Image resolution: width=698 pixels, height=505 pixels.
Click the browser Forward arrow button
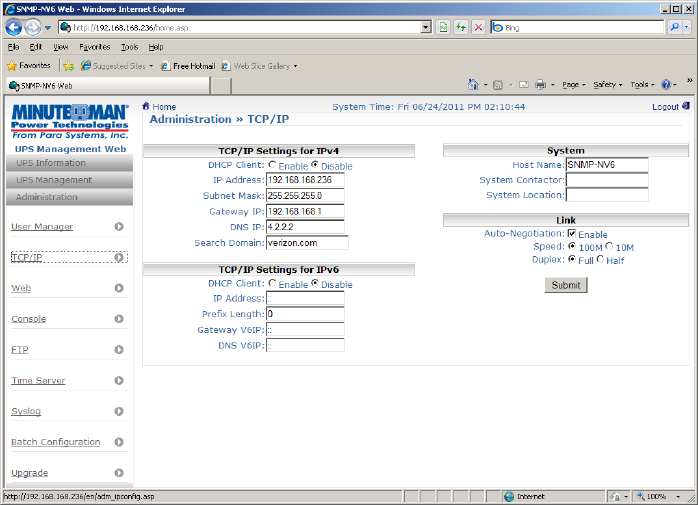pos(32,28)
